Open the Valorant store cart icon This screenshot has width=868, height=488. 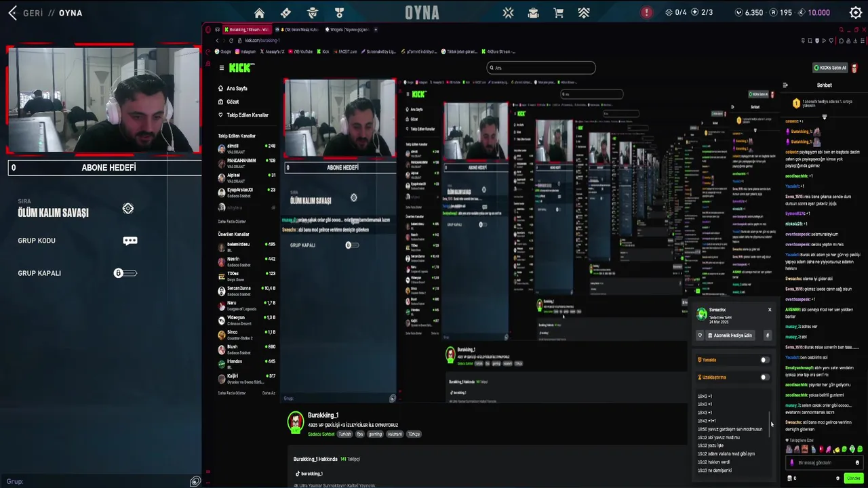[x=558, y=13]
